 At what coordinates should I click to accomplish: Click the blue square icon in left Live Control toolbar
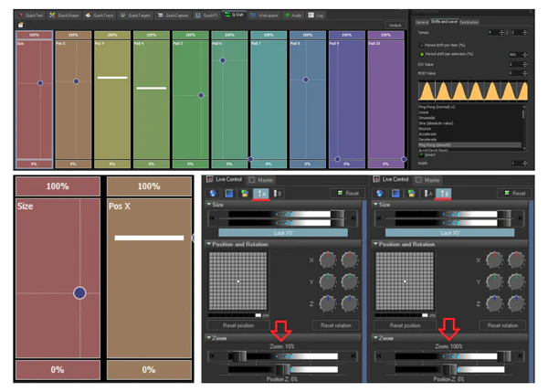point(227,194)
